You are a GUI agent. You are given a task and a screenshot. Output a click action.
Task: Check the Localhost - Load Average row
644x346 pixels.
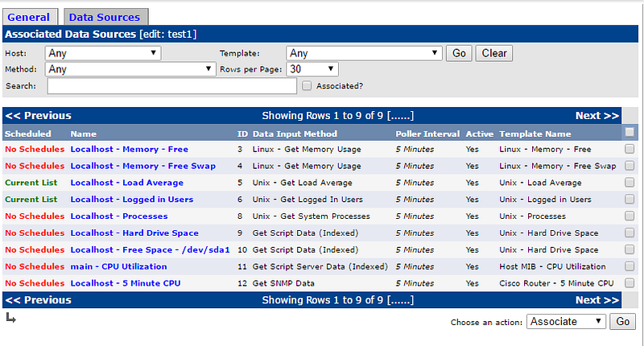point(630,182)
